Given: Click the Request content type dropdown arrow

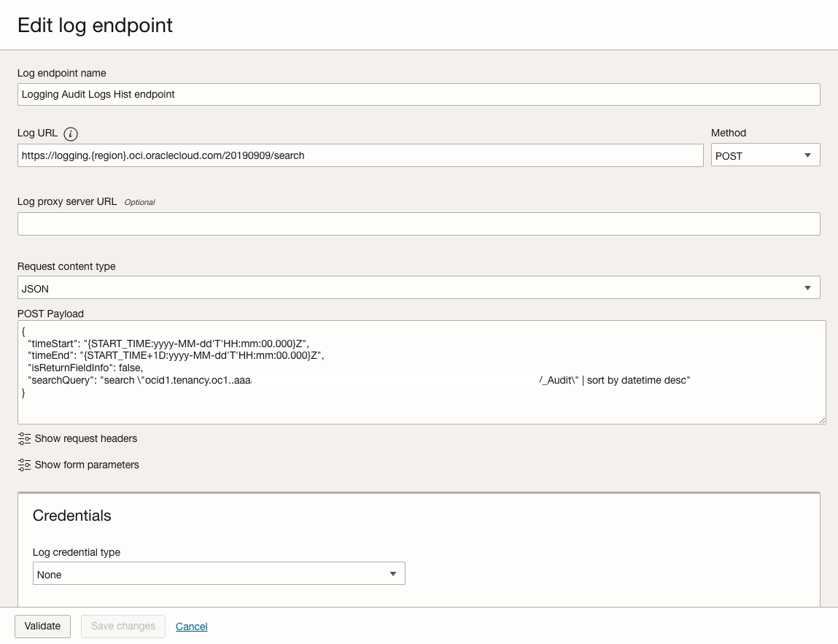Looking at the screenshot, I should (x=807, y=287).
